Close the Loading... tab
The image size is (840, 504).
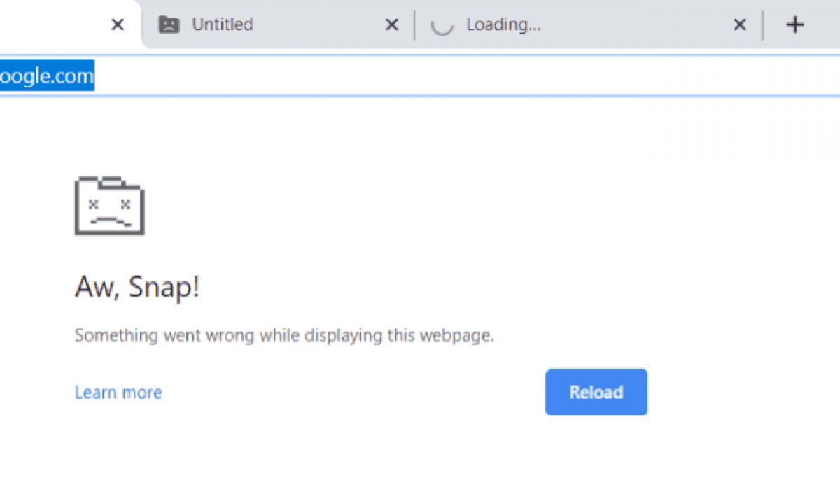coord(739,25)
